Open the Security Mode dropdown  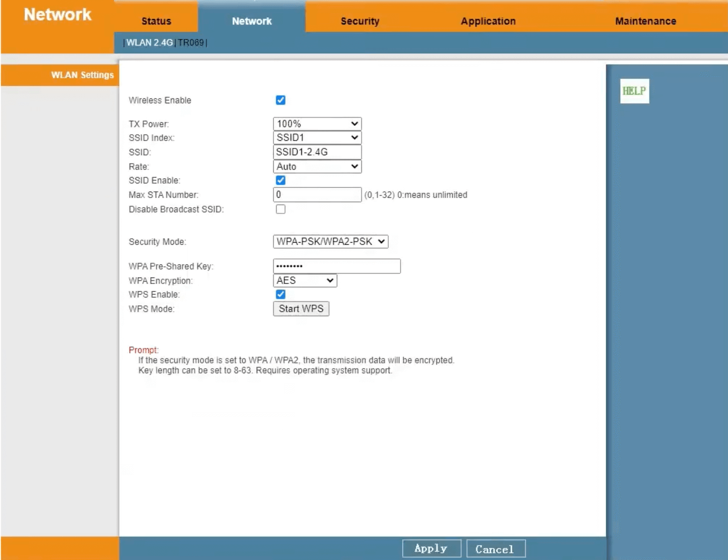click(331, 242)
